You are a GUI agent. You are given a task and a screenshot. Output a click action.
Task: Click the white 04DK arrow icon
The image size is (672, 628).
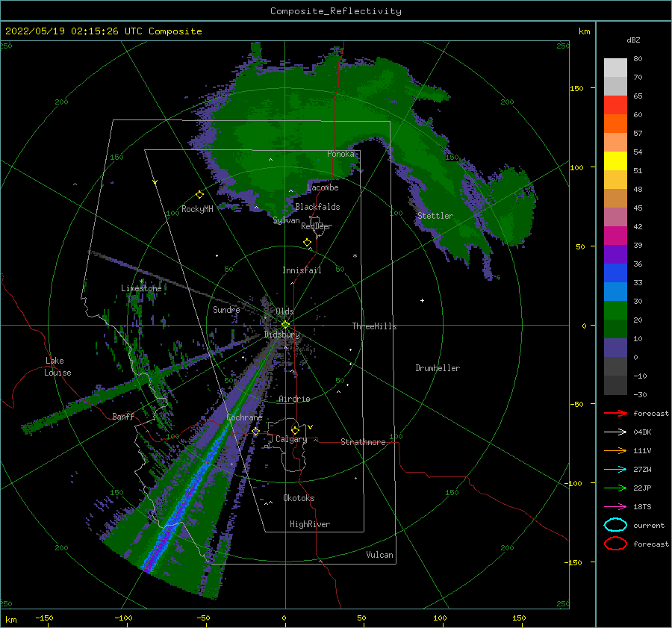point(615,432)
